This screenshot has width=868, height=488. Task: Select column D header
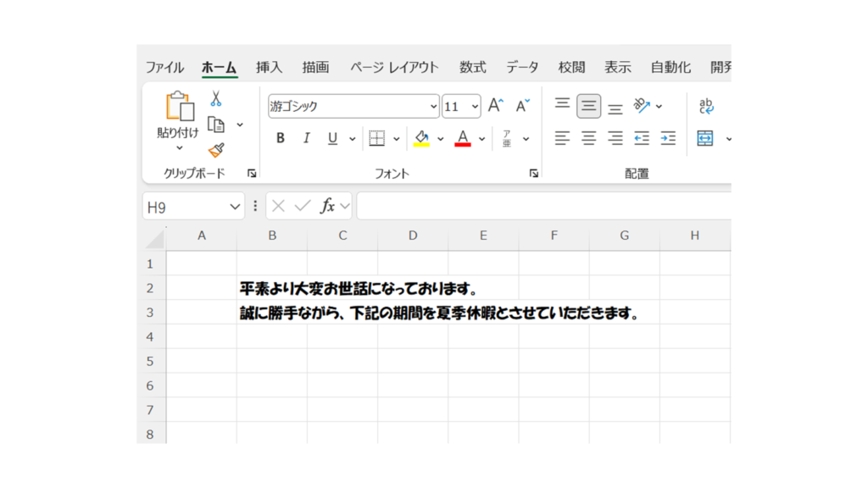[413, 236]
